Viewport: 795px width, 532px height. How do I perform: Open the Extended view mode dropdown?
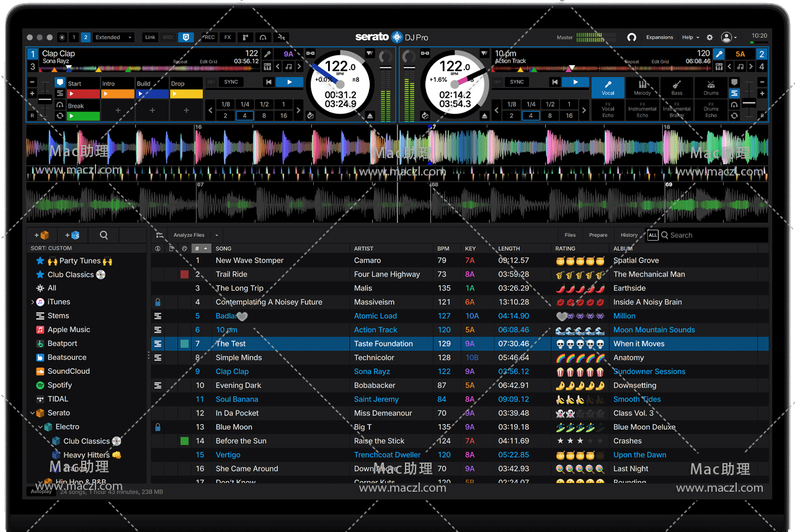pos(113,38)
